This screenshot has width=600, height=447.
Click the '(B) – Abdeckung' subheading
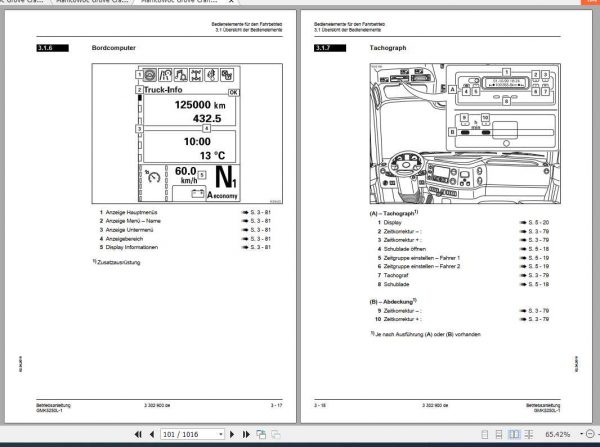click(x=393, y=302)
